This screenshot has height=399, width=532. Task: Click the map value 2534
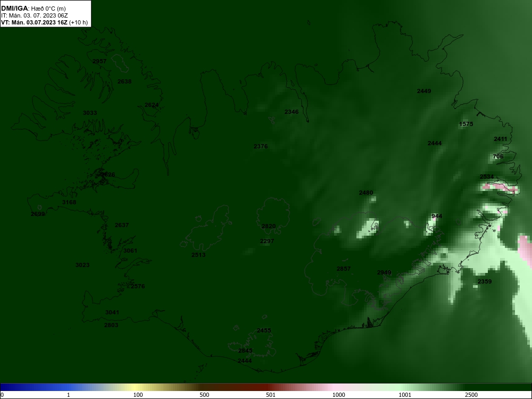pyautogui.click(x=487, y=177)
